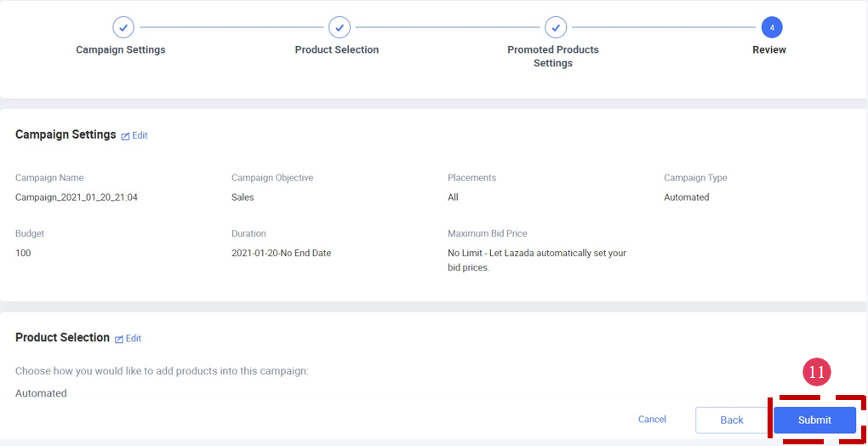Screen dimensions: 868x446
Task: Click the Duration field label
Action: click(x=248, y=233)
